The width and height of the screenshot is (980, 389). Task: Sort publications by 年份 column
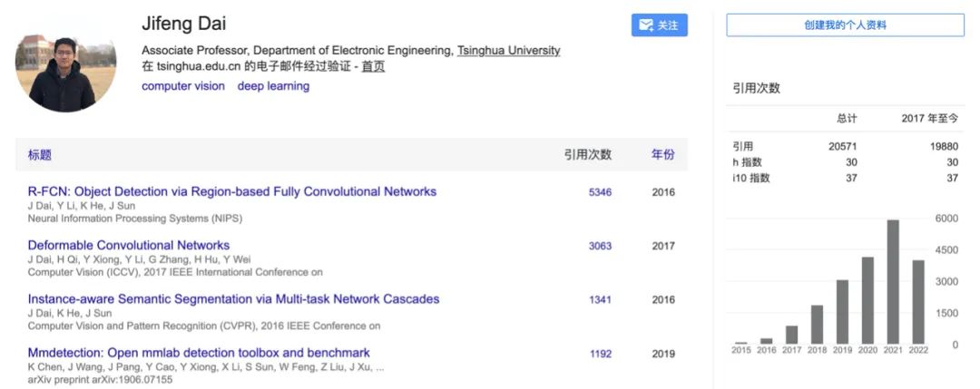click(662, 155)
